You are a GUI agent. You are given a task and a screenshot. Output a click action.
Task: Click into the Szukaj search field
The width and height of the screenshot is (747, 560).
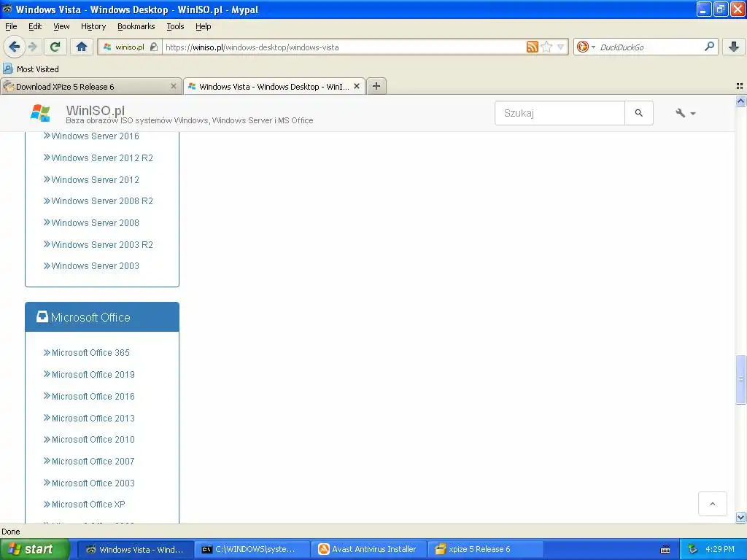click(560, 113)
